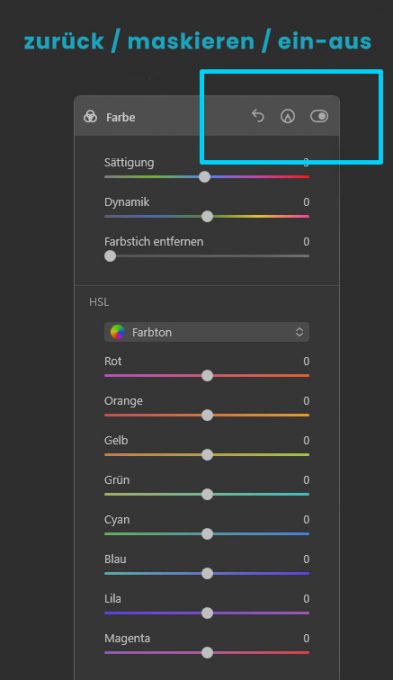
Task: Click the Cyan hue slider handle
Action: pyautogui.click(x=207, y=534)
